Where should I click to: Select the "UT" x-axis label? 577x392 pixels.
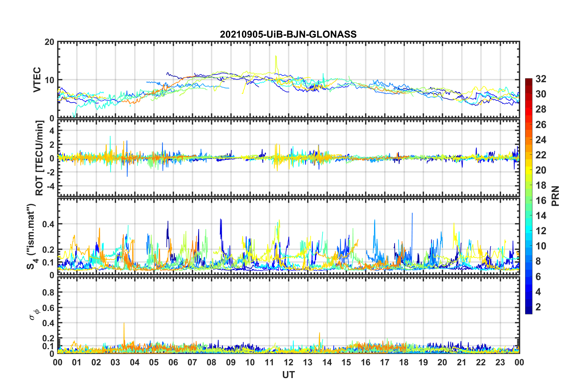point(288,375)
